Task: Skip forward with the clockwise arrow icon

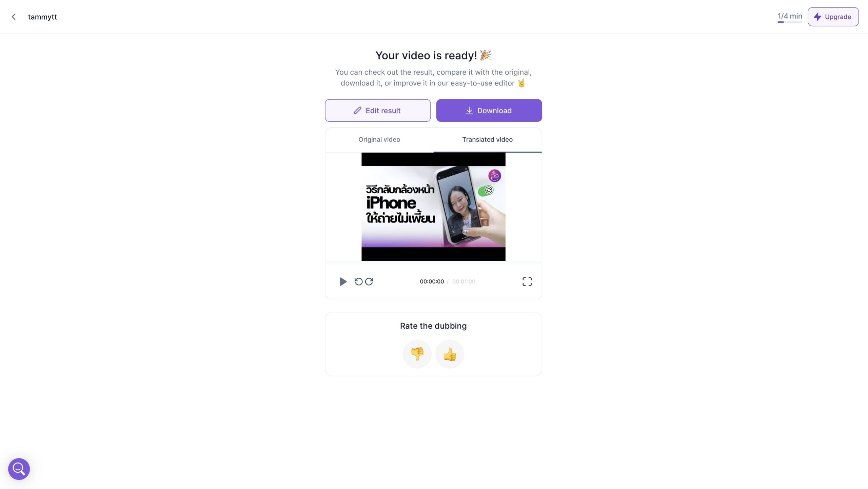Action: coord(369,281)
